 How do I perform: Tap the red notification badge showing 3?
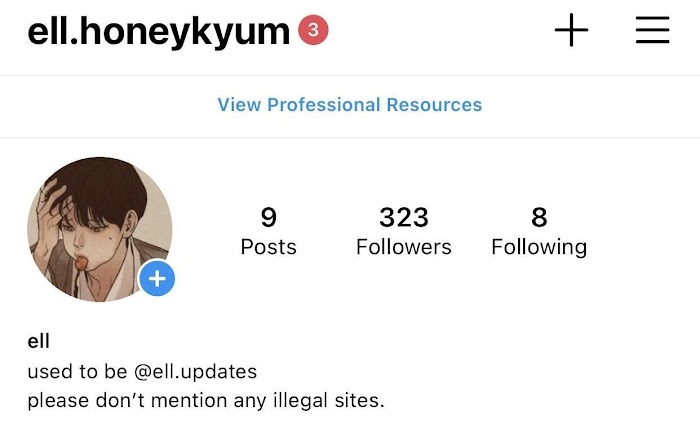pyautogui.click(x=313, y=30)
